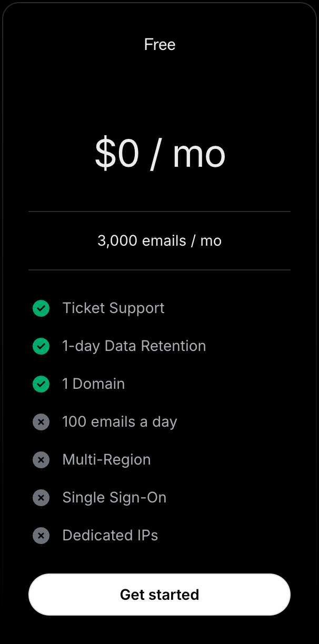Click the $0 / mo price text
319x644 pixels.
click(x=159, y=154)
